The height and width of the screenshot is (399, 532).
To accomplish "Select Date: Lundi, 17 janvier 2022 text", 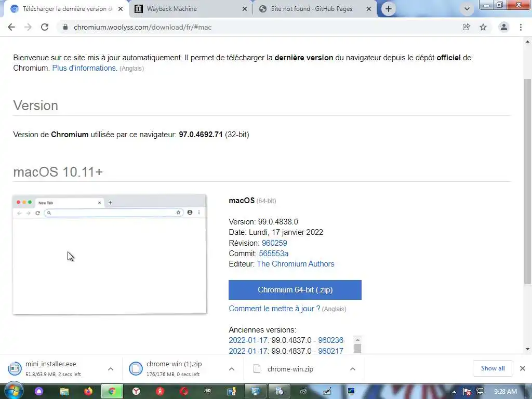I will 276,232.
